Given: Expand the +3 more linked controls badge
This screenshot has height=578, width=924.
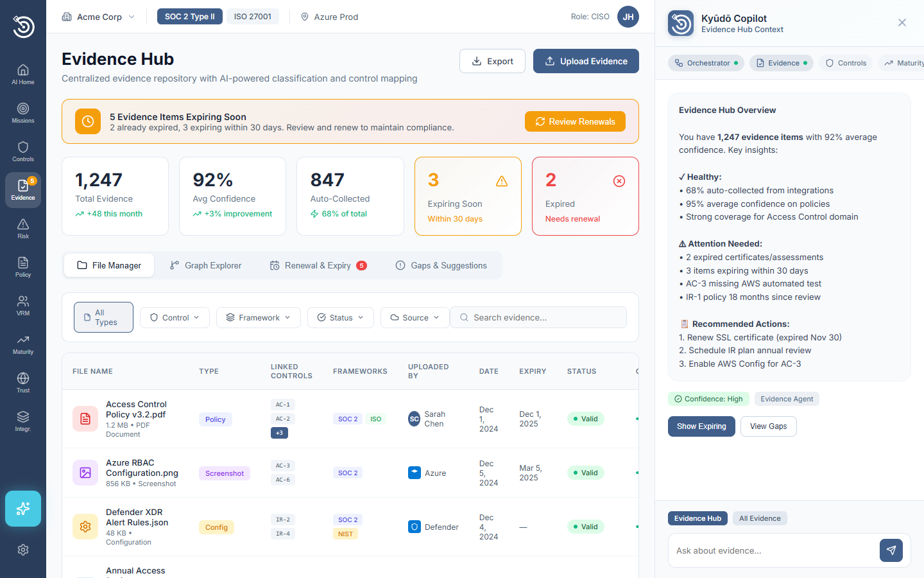Looking at the screenshot, I should (279, 433).
